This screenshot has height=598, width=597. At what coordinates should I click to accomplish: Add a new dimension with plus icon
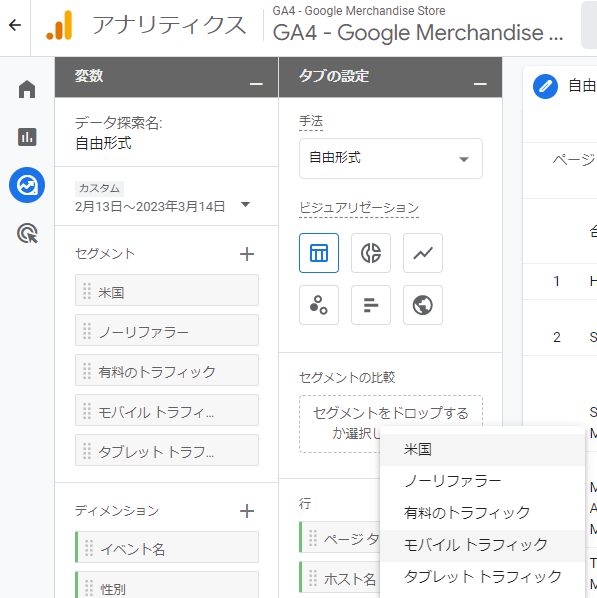click(247, 511)
